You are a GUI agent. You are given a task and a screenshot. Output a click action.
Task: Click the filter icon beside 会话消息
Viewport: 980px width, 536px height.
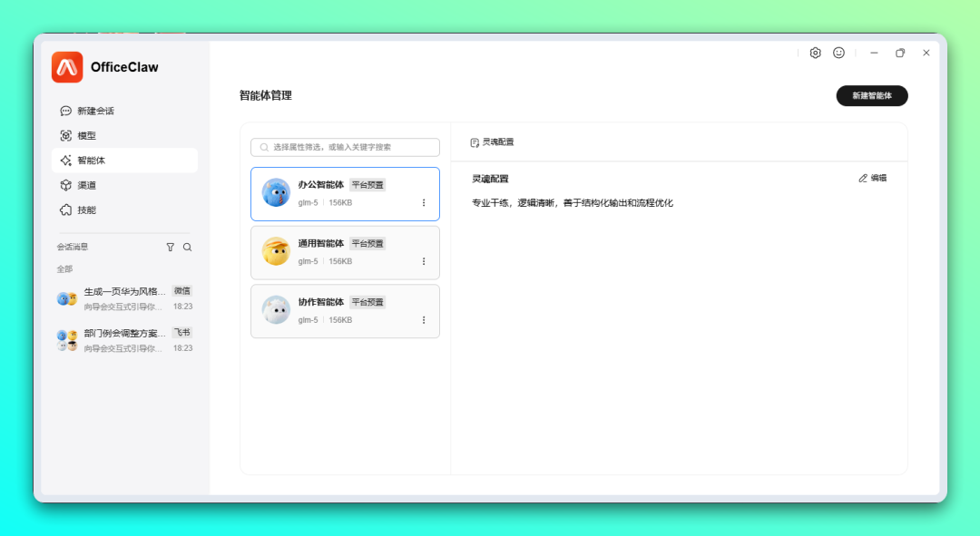pyautogui.click(x=170, y=247)
